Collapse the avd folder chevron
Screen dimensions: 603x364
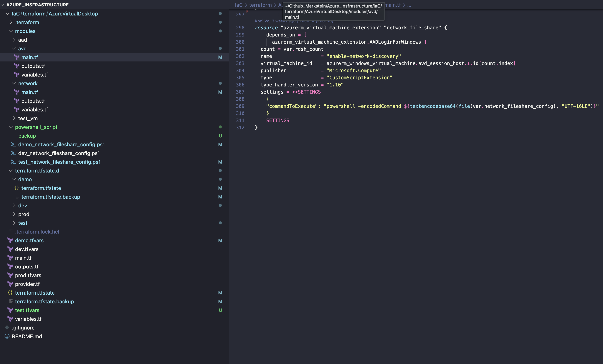(x=14, y=49)
